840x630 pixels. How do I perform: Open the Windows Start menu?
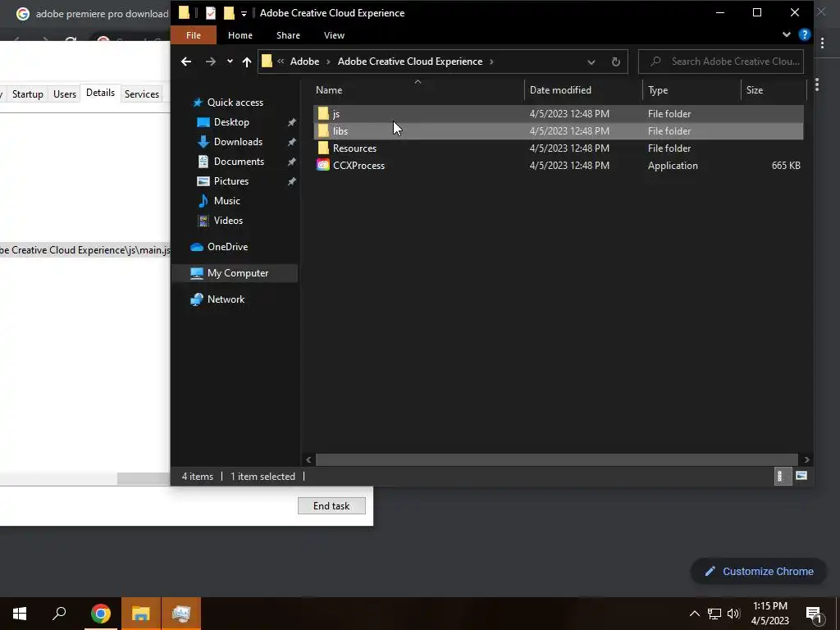20,614
